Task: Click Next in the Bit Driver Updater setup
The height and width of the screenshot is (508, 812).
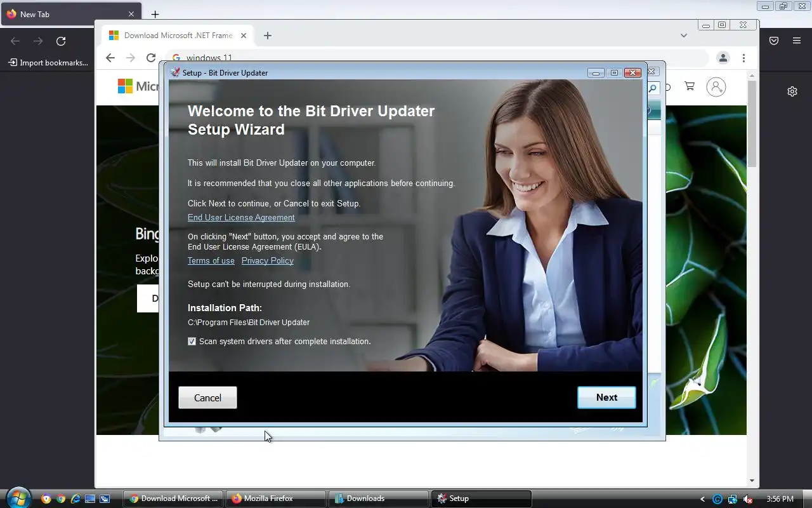Action: (606, 398)
